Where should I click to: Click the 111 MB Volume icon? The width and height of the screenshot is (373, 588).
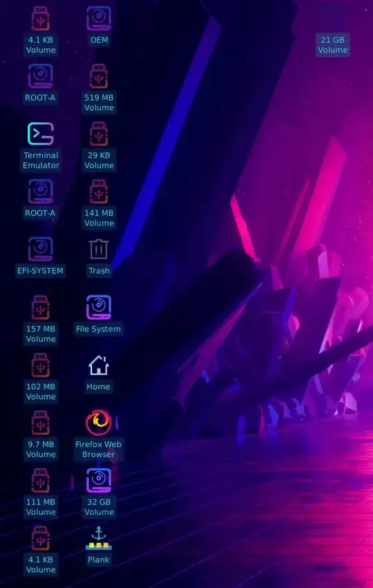coord(41,481)
